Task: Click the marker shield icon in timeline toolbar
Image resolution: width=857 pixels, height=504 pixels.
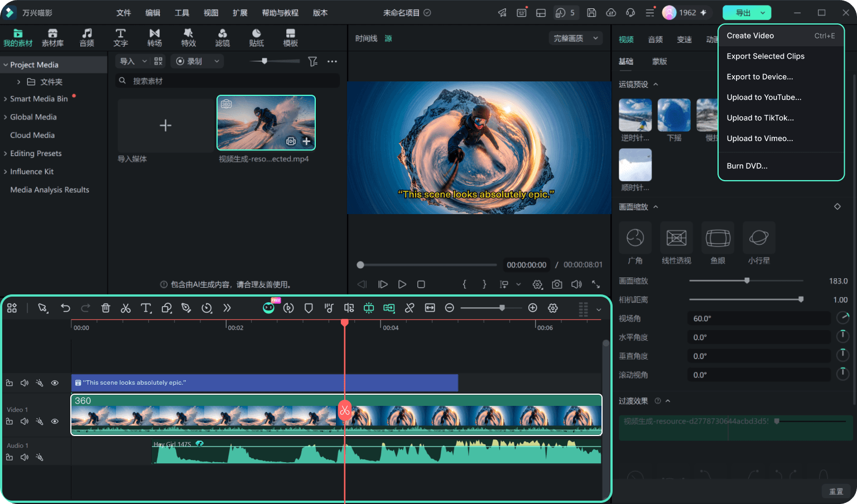Action: click(x=309, y=308)
